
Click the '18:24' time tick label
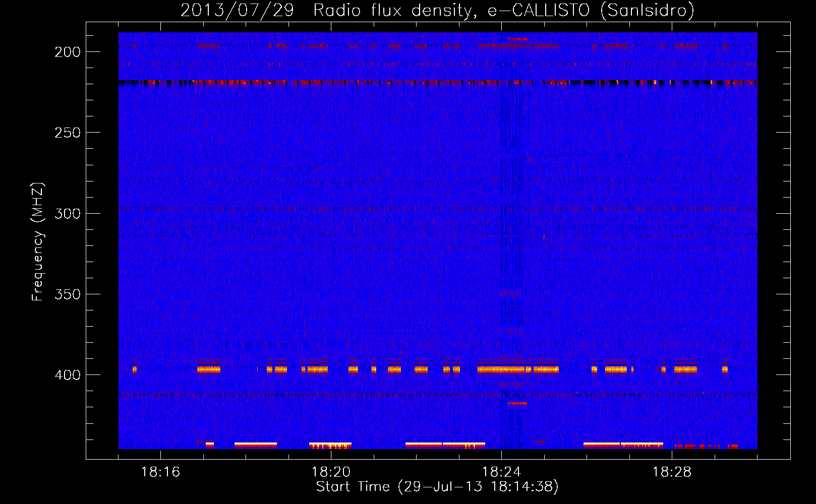(501, 472)
